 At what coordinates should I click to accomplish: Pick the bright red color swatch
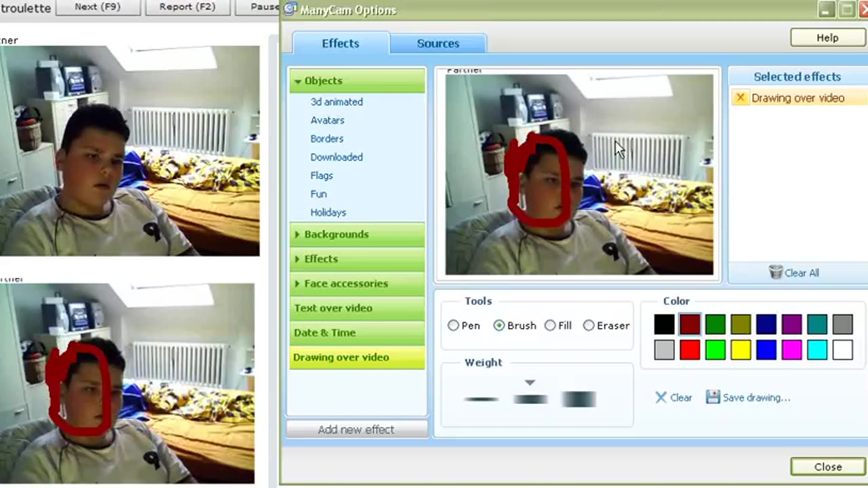pyautogui.click(x=690, y=350)
